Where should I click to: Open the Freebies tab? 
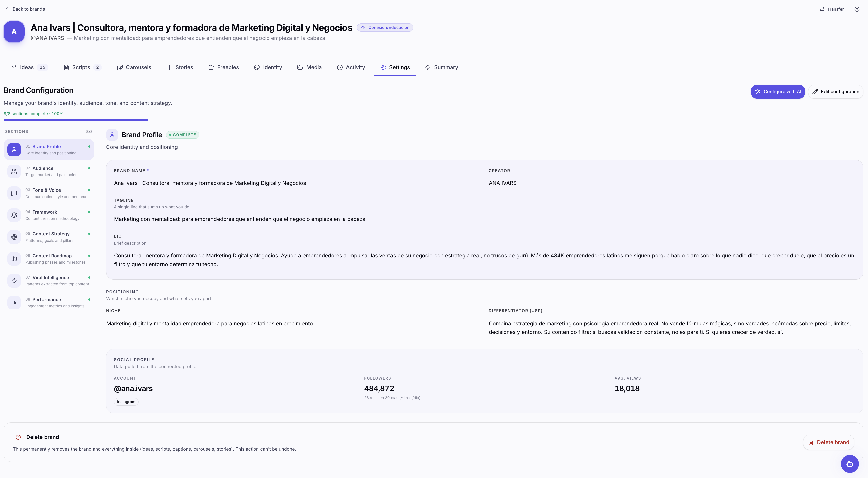pyautogui.click(x=224, y=67)
